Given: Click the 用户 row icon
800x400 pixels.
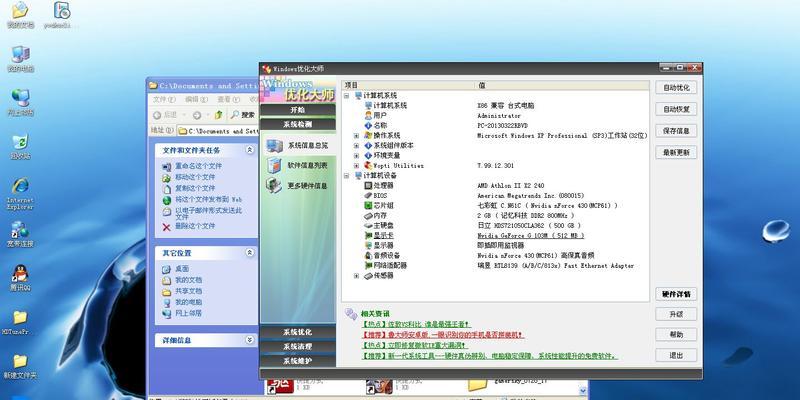Looking at the screenshot, I should point(368,116).
